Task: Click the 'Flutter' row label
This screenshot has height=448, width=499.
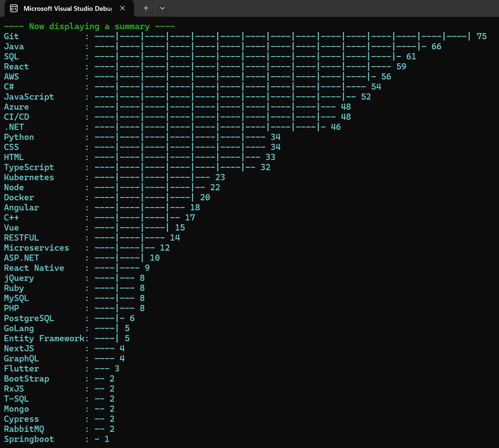Action: pyautogui.click(x=22, y=369)
